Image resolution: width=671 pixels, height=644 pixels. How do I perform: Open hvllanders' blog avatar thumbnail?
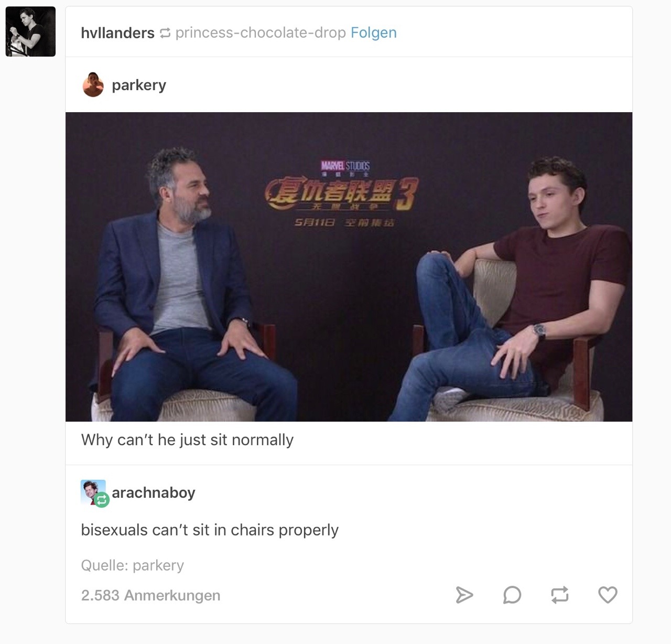(30, 31)
